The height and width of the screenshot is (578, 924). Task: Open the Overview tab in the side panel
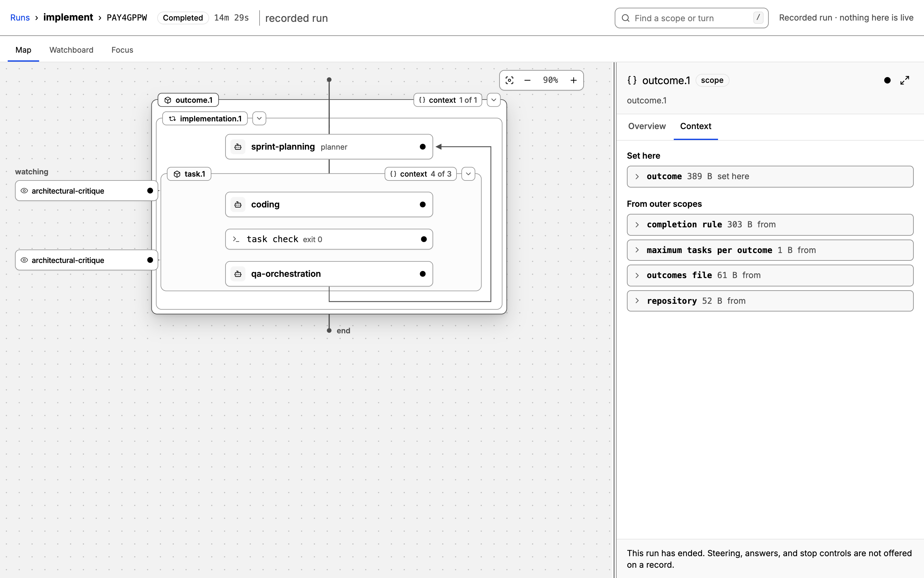tap(647, 126)
